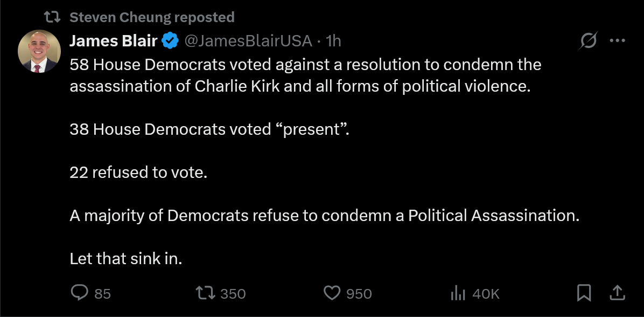Screen dimensions: 644x317
Task: Open the @JamesBlairUSA handle link
Action: (248, 41)
